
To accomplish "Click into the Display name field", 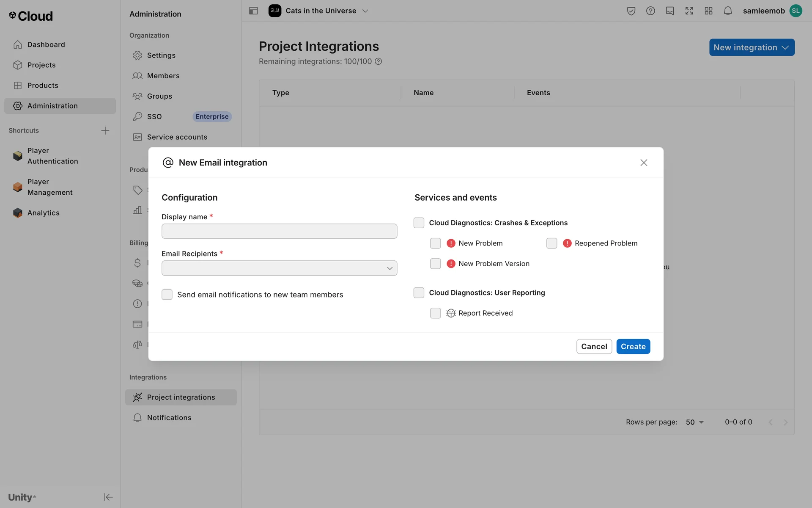I will [x=279, y=231].
